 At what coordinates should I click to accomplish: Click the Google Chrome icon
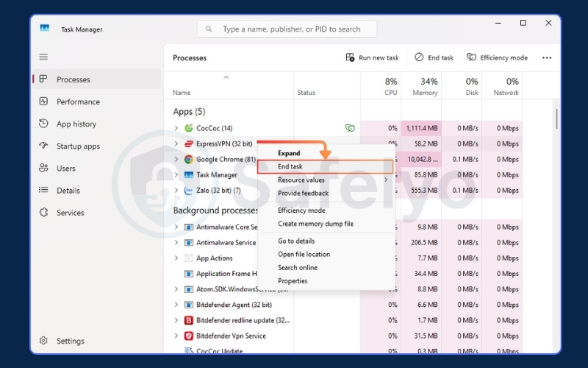click(x=189, y=159)
